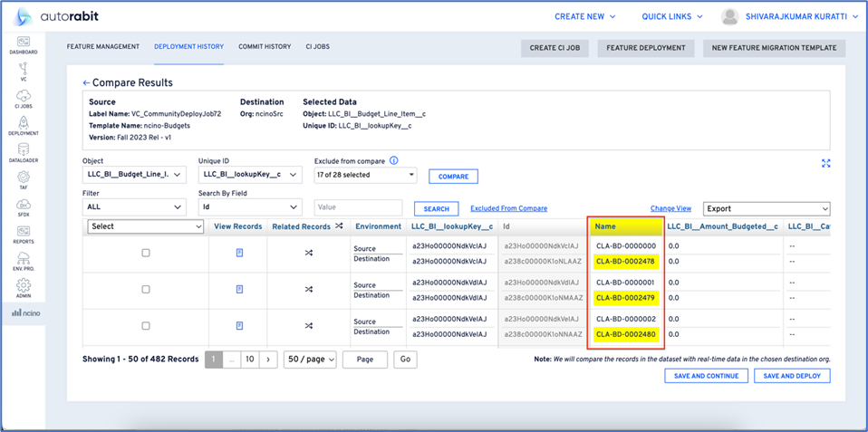The height and width of the screenshot is (432, 868).
Task: Click the search Value input field
Action: [358, 208]
